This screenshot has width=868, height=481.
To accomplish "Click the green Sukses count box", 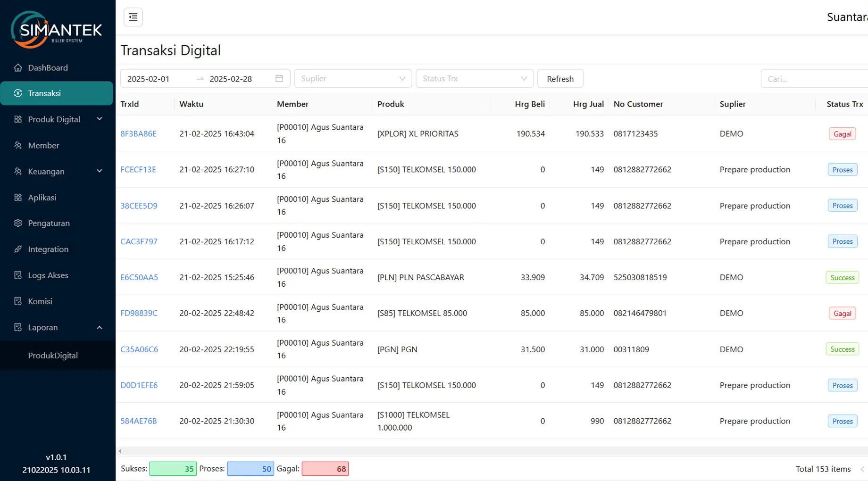I will pyautogui.click(x=173, y=469).
